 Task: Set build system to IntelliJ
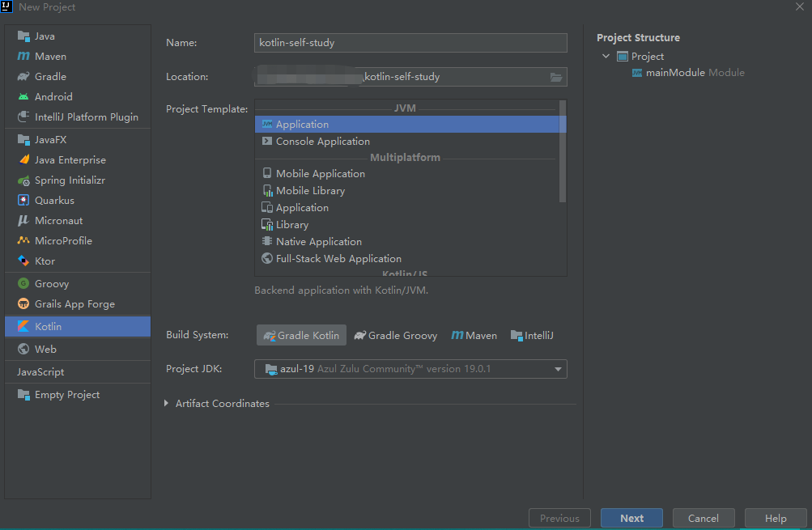coord(532,335)
